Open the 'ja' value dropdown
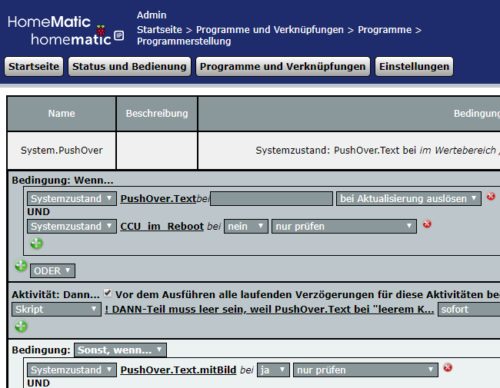This screenshot has width=500, height=388. 273,370
